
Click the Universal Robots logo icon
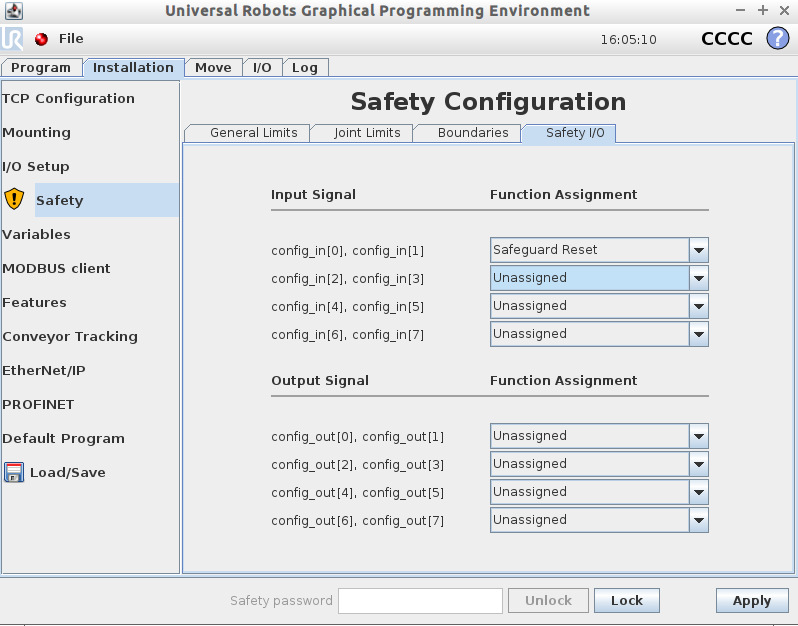tap(12, 39)
